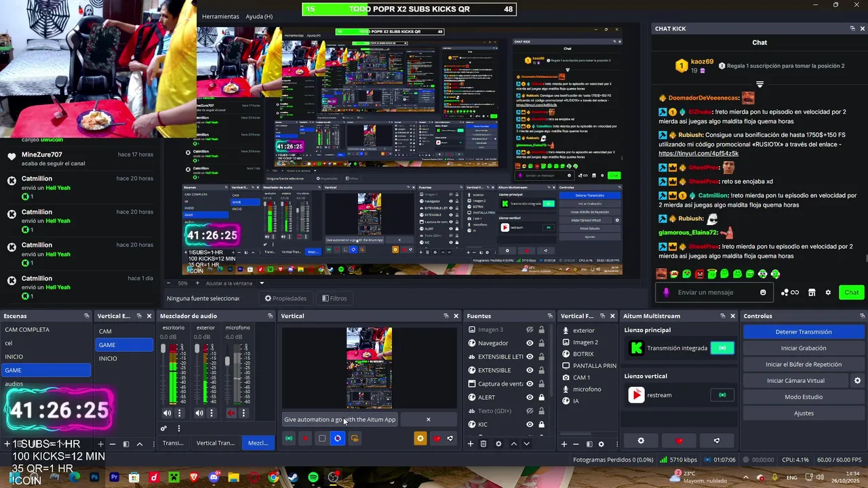Open microfono audio three-dot options
868x488 pixels.
point(243,413)
